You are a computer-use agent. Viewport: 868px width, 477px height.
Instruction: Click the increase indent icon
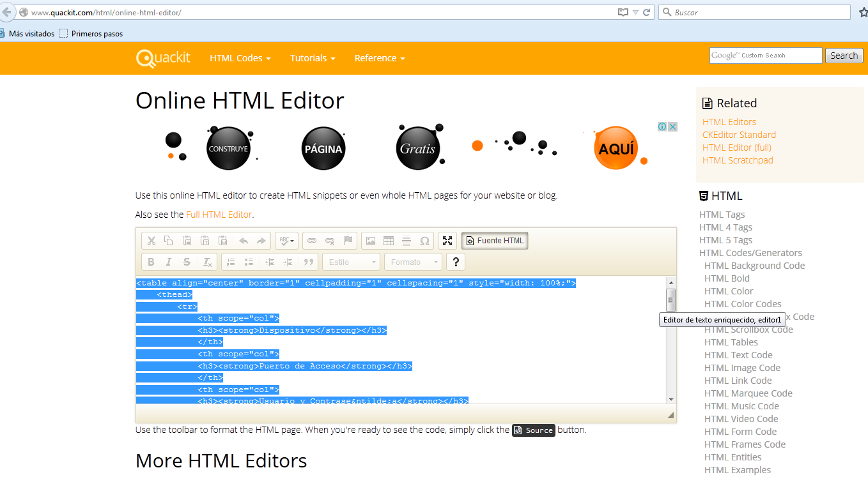tap(288, 262)
